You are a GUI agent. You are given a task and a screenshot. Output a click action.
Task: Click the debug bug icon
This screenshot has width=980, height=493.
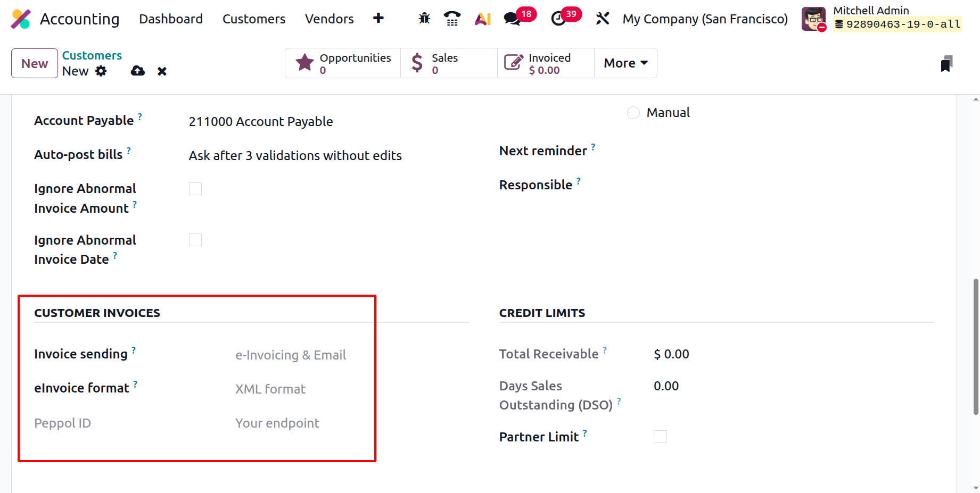424,19
